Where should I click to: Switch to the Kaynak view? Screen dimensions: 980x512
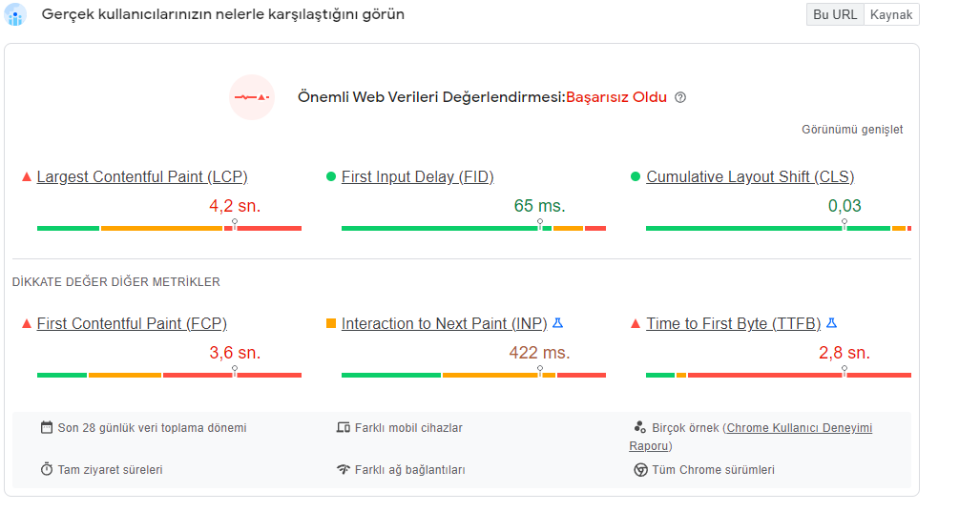coord(891,14)
